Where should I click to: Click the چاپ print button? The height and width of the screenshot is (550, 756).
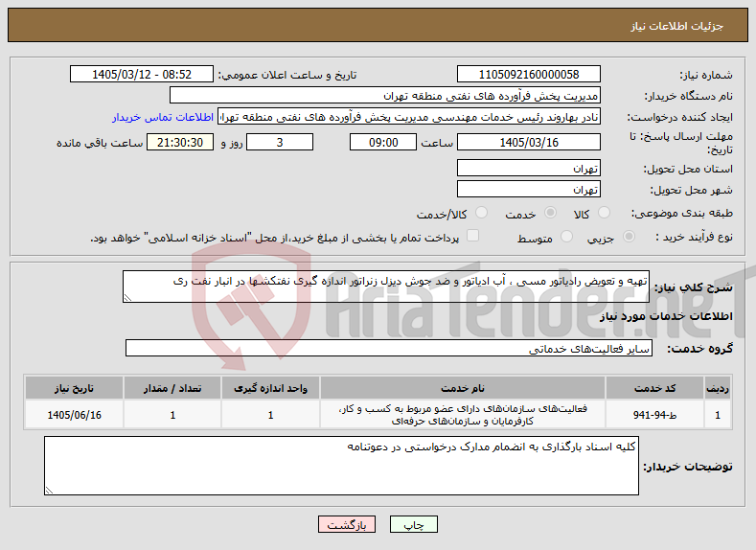pos(414,524)
